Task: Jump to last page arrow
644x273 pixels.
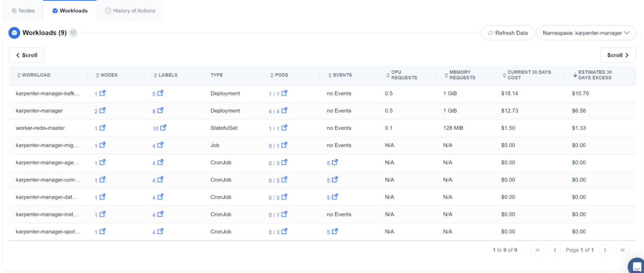Action: (x=622, y=250)
